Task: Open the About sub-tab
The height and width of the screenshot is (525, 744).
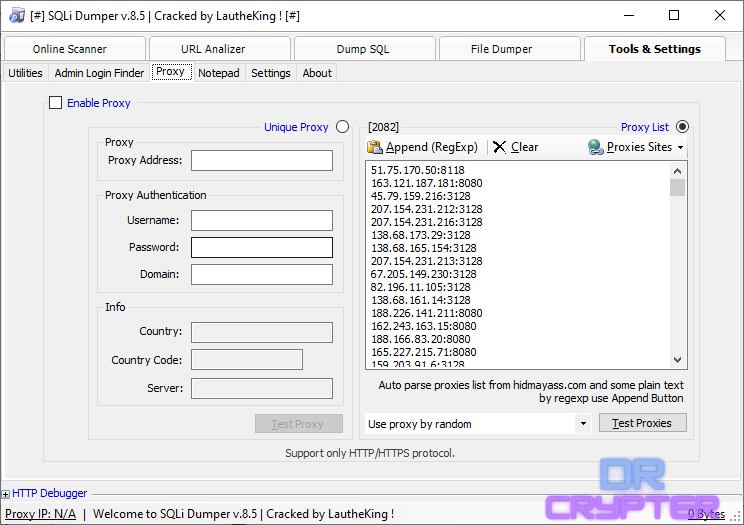Action: pyautogui.click(x=317, y=73)
